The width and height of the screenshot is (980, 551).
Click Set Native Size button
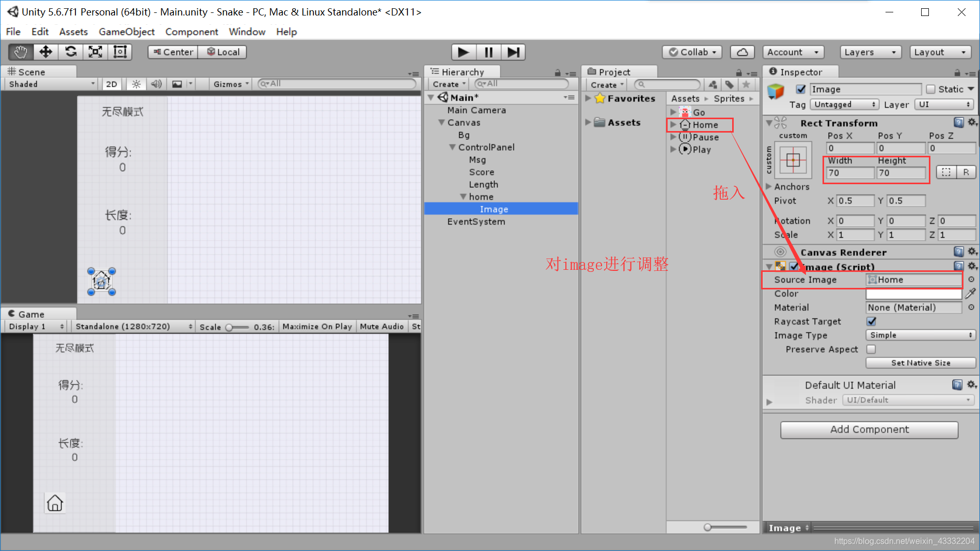click(921, 363)
